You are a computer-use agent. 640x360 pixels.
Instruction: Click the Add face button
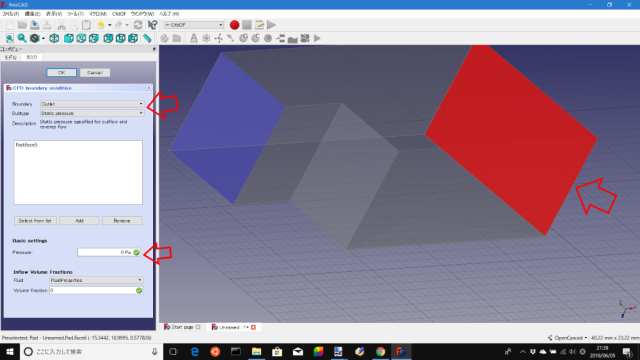click(x=79, y=221)
